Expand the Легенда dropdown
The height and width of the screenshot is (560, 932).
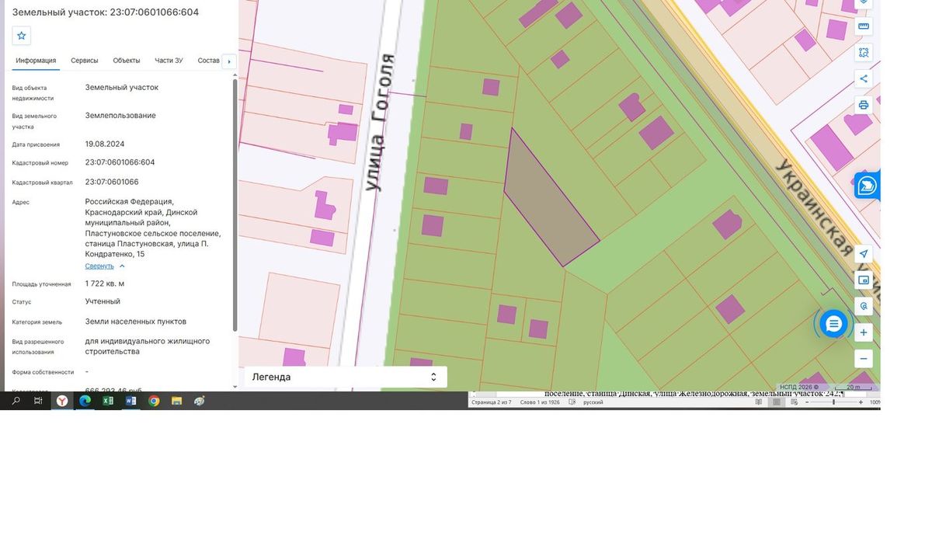click(346, 377)
